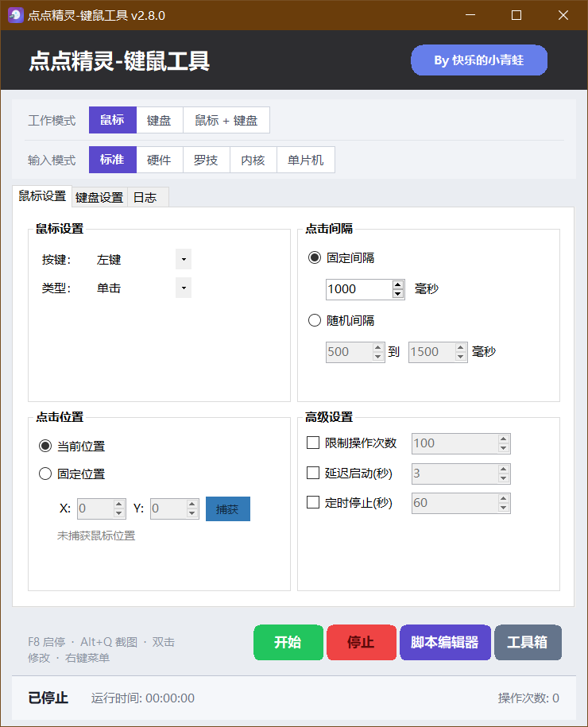588x727 pixels.
Task: Click the 捕获 capture button
Action: click(228, 509)
